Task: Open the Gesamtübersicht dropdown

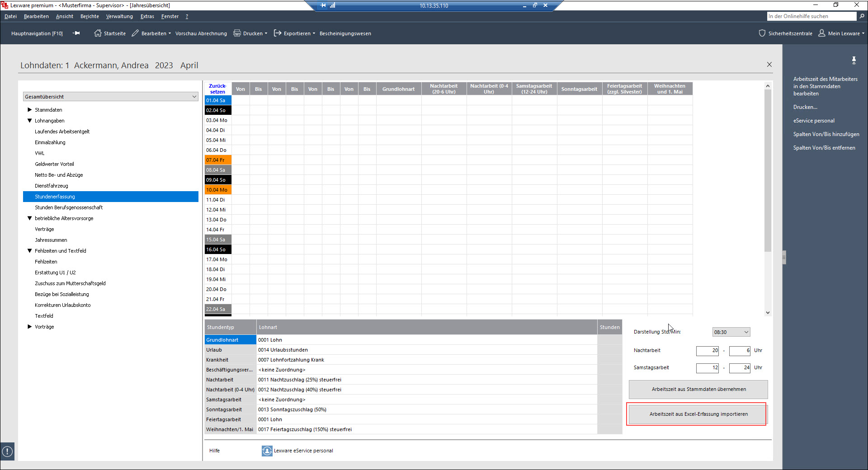Action: tap(111, 96)
